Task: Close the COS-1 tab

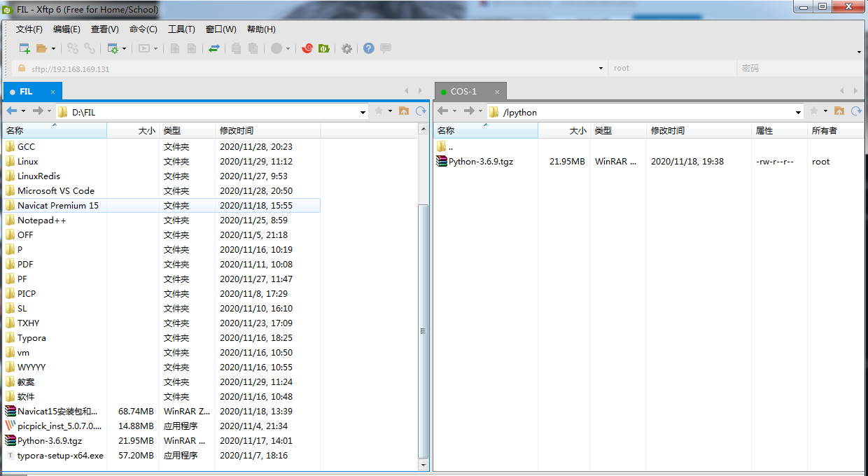Action: [497, 92]
